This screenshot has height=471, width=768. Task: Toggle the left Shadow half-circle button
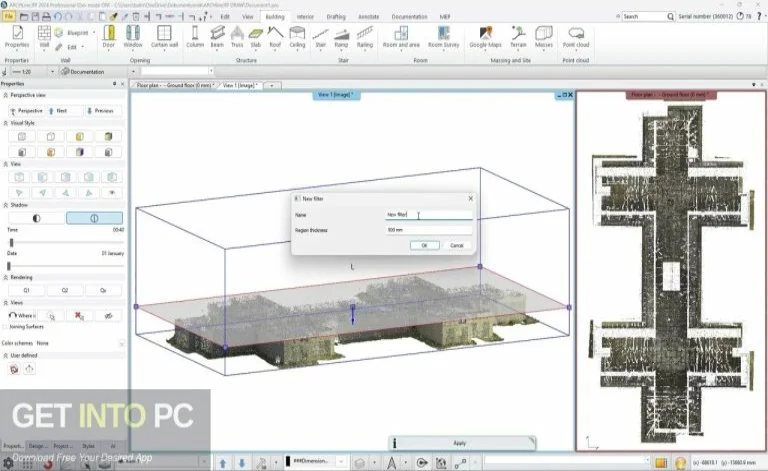tap(36, 217)
